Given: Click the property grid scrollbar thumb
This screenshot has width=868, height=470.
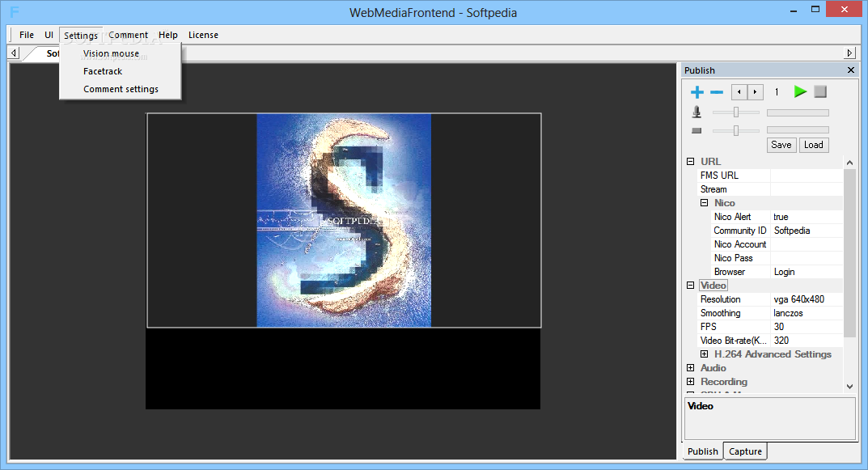Looking at the screenshot, I should click(x=849, y=252).
